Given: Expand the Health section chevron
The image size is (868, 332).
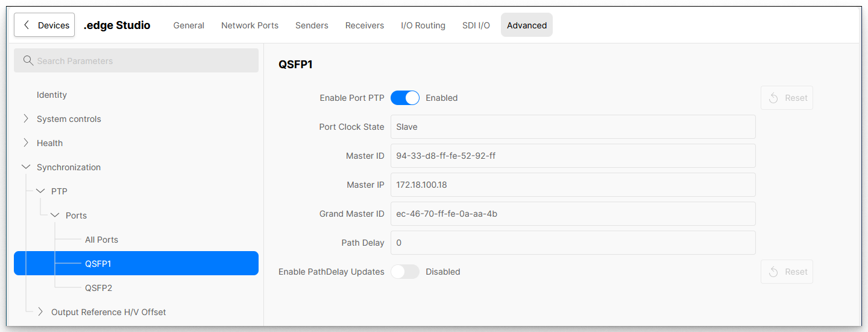Looking at the screenshot, I should tap(26, 143).
